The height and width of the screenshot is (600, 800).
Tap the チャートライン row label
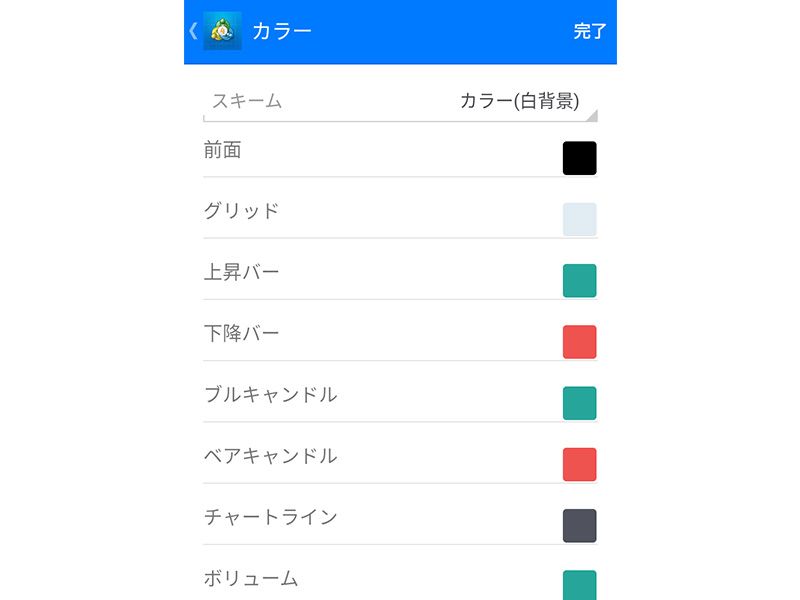coord(270,517)
